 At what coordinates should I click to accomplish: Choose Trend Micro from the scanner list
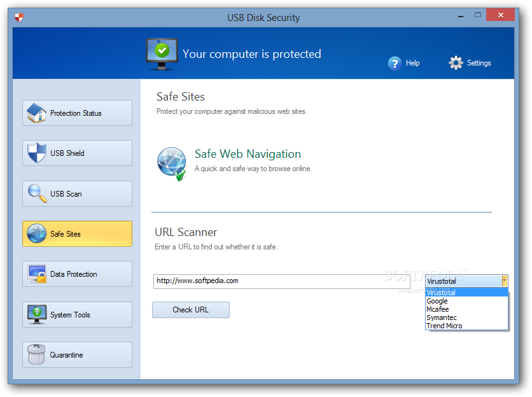pos(467,326)
